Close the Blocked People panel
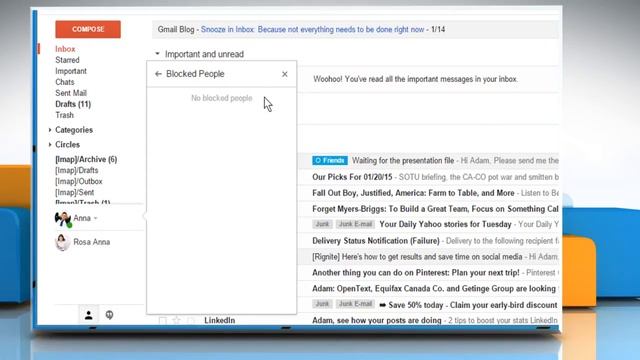 tap(284, 74)
